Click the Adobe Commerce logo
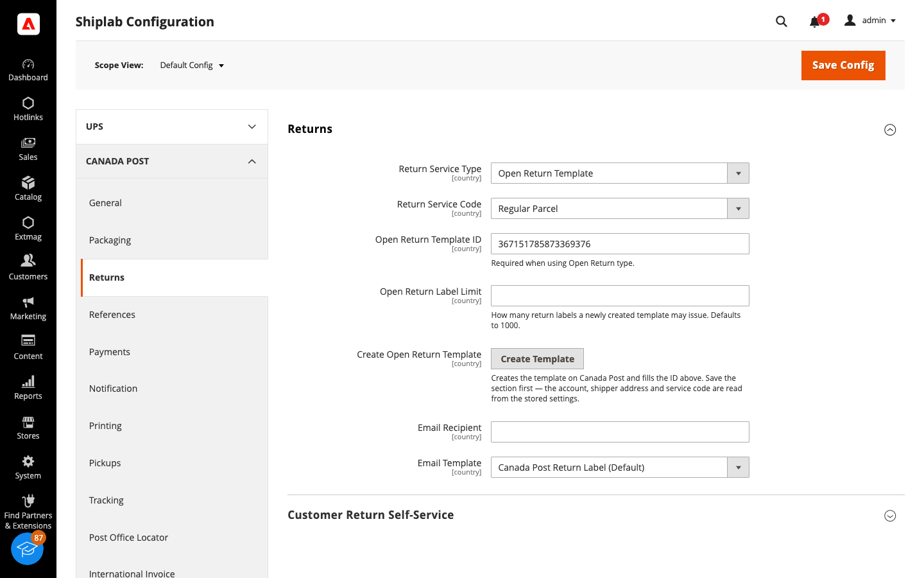924x578 pixels. [28, 24]
